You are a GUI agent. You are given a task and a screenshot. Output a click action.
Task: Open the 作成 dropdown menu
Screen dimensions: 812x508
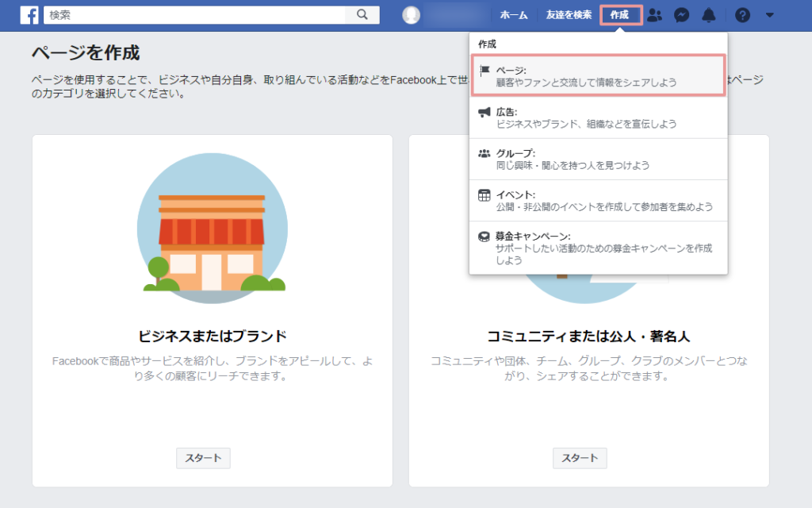622,14
